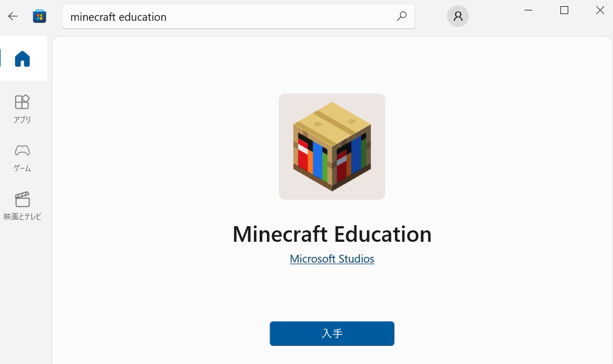Close the Microsoft Store window
Screen dimensions: 613x364
tap(600, 10)
